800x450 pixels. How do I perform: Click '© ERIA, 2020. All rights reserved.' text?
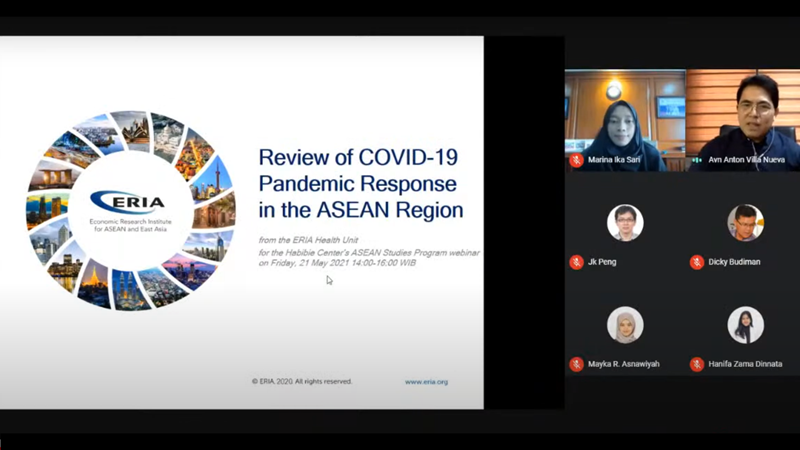point(302,381)
